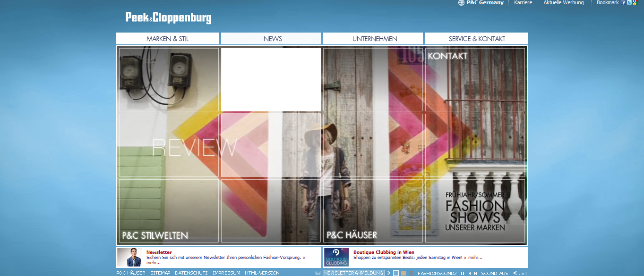Image resolution: width=644 pixels, height=276 pixels.
Task: Open the Service & Kontakt menu
Action: pyautogui.click(x=476, y=39)
